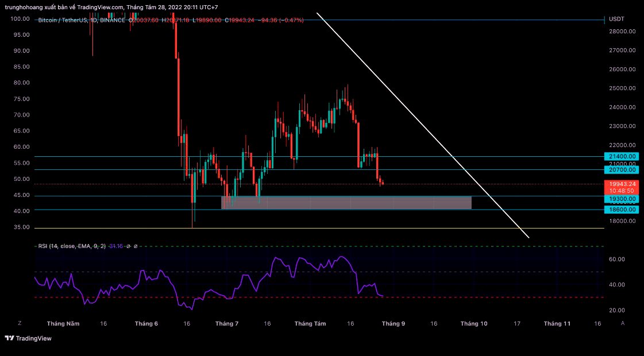Image resolution: width=644 pixels, height=356 pixels.
Task: Open the RSI (14, close, EMA, 9, 2) indicator legend
Action: coord(72,246)
